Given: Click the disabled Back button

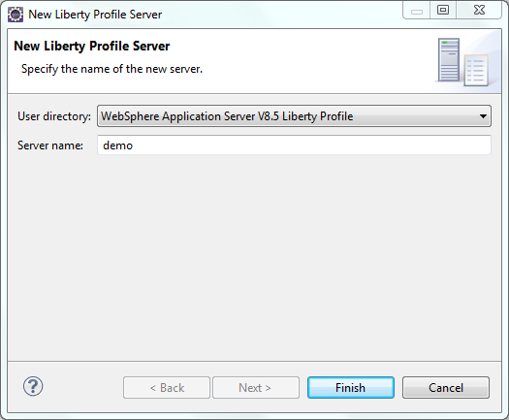Looking at the screenshot, I should click(167, 387).
